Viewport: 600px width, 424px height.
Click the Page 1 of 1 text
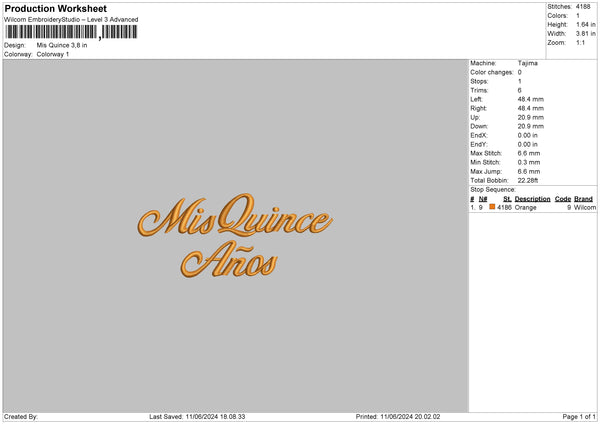(x=579, y=416)
